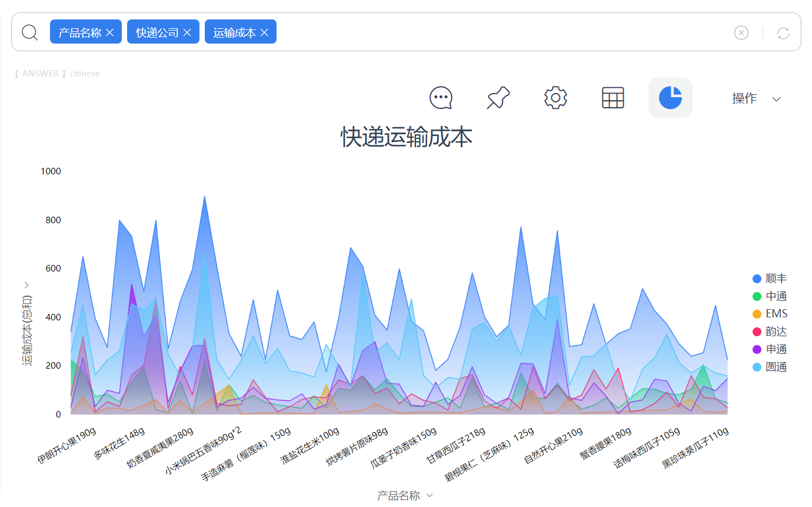The image size is (812, 507).
Task: Click the refresh icon
Action: [x=783, y=33]
